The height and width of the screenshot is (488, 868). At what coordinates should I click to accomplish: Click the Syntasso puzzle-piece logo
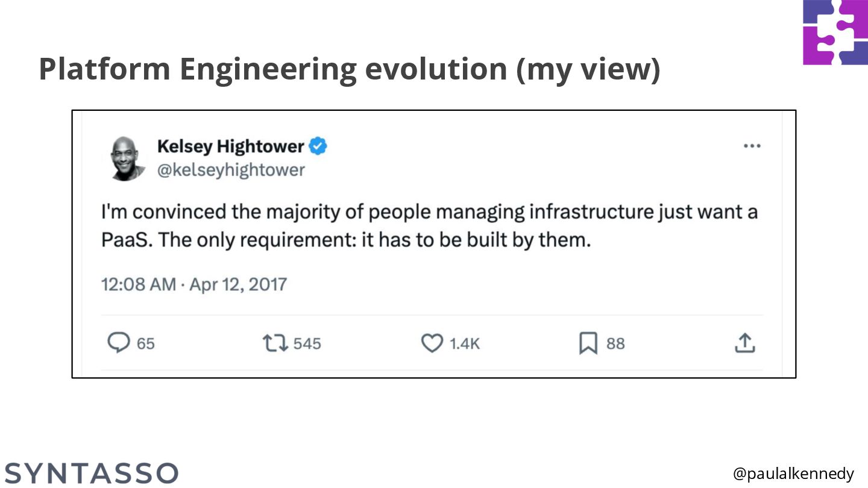(835, 33)
